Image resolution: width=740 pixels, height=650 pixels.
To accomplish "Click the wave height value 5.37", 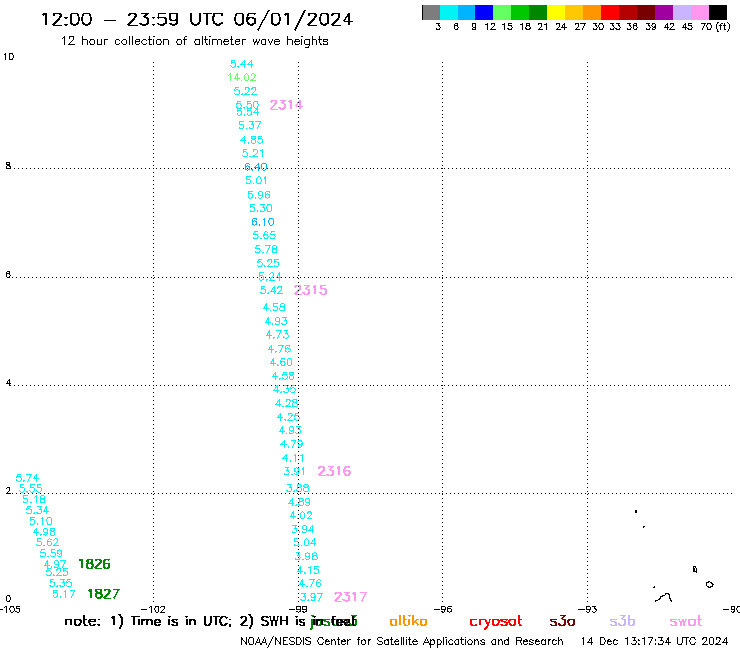I will coord(250,126).
